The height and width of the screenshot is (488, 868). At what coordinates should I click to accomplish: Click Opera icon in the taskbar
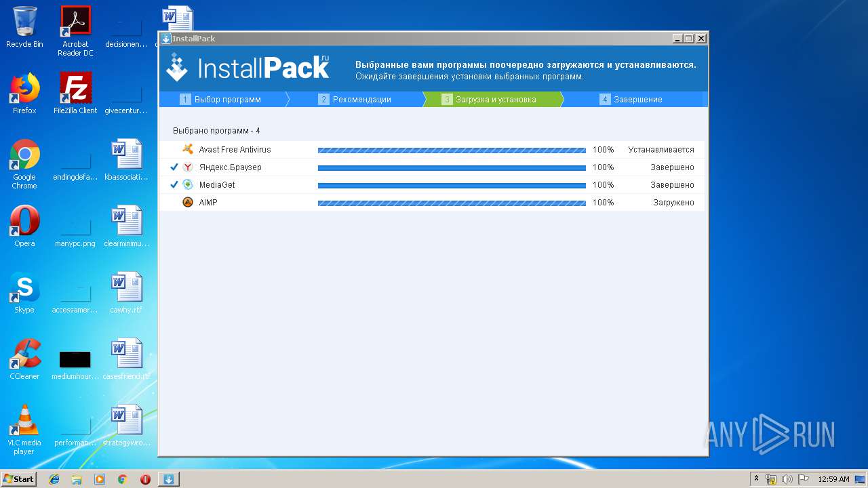click(145, 479)
